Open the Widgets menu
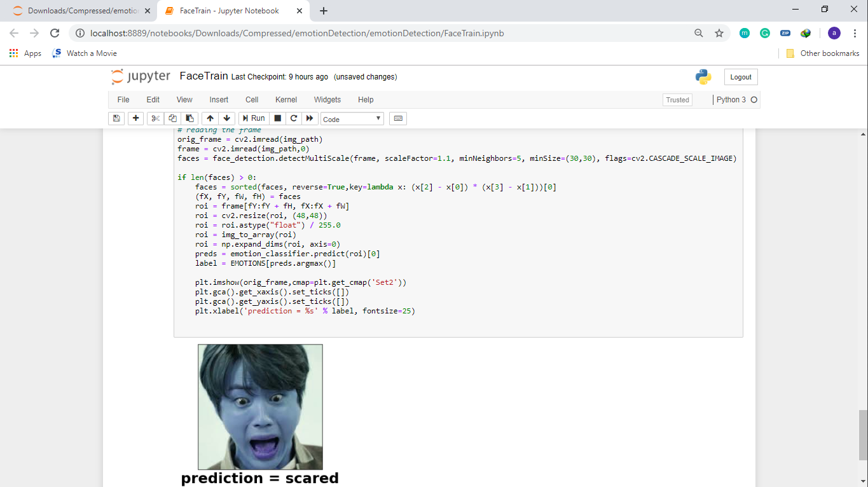868x487 pixels. [x=327, y=100]
